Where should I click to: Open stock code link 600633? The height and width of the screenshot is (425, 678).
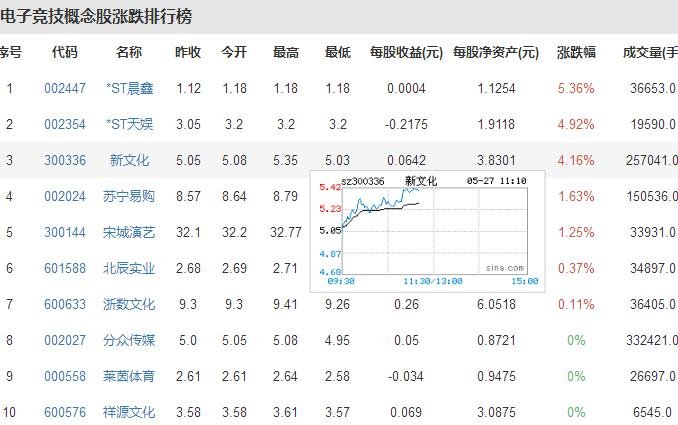click(65, 304)
